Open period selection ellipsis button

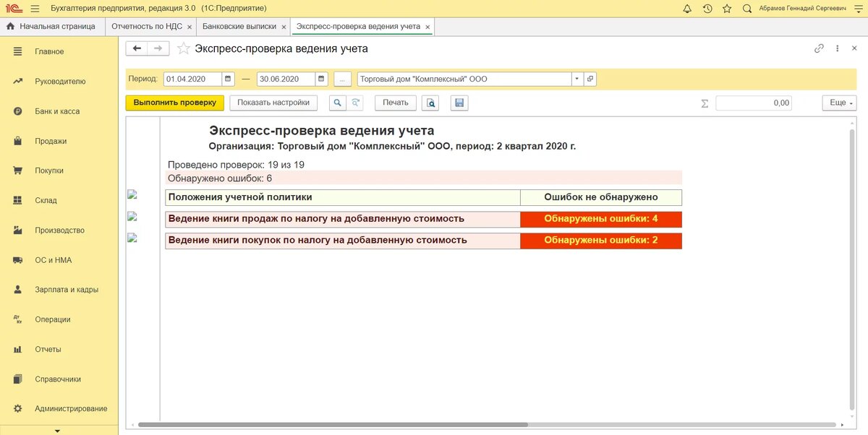coord(343,79)
